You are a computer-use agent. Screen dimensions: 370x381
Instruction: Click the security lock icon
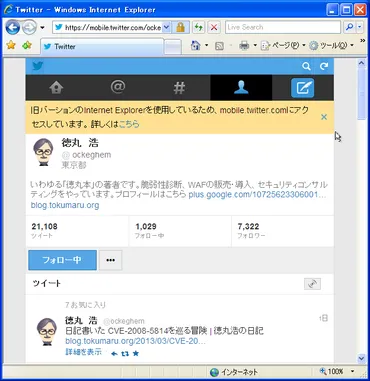click(180, 28)
